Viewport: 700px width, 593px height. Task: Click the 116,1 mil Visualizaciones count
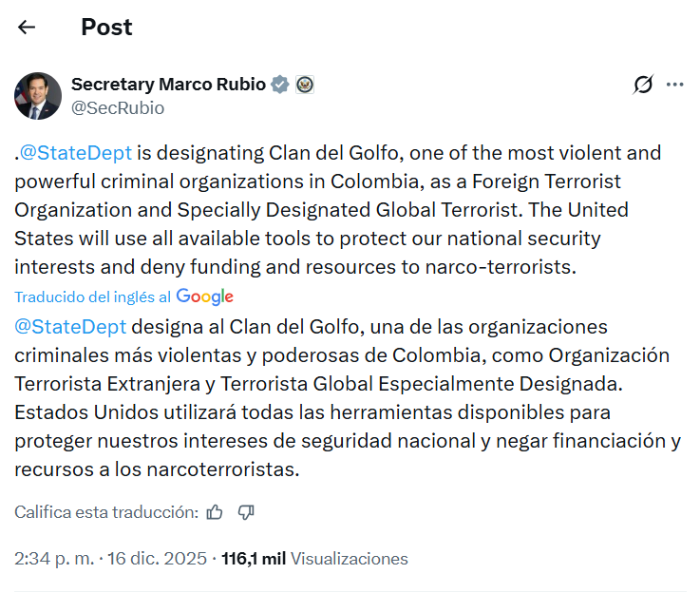314,559
